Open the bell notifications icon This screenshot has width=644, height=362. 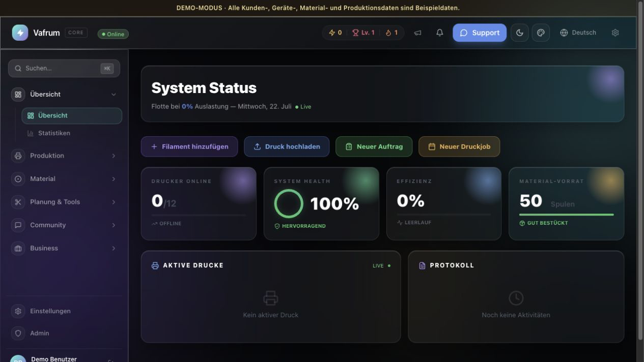click(x=440, y=33)
